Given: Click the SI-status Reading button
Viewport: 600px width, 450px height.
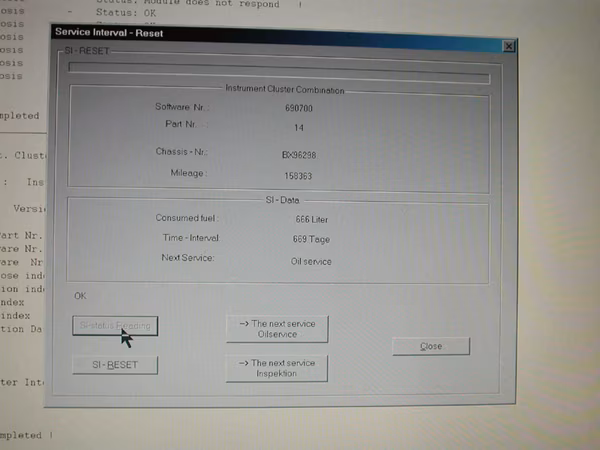Looking at the screenshot, I should coord(115,326).
